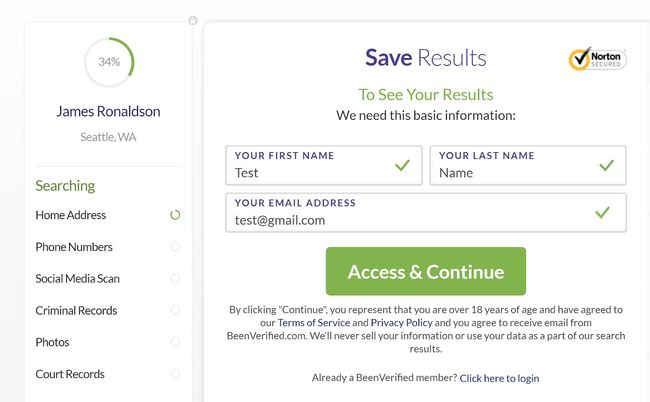Viewport: 650px width, 402px height.
Task: Follow the Click here to login link
Action: (499, 378)
